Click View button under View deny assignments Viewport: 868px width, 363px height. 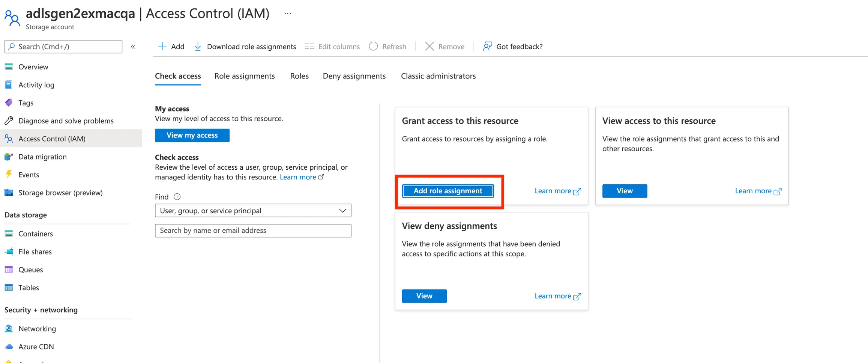pos(424,296)
